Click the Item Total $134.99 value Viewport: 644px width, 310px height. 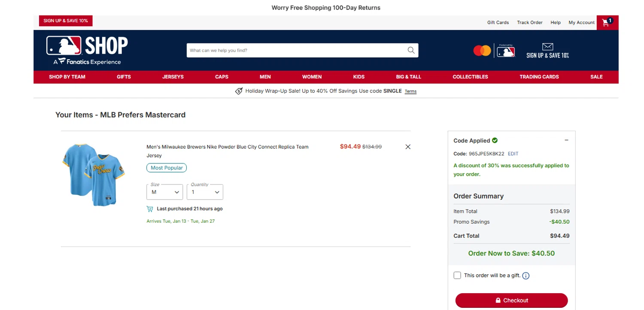pyautogui.click(x=560, y=211)
